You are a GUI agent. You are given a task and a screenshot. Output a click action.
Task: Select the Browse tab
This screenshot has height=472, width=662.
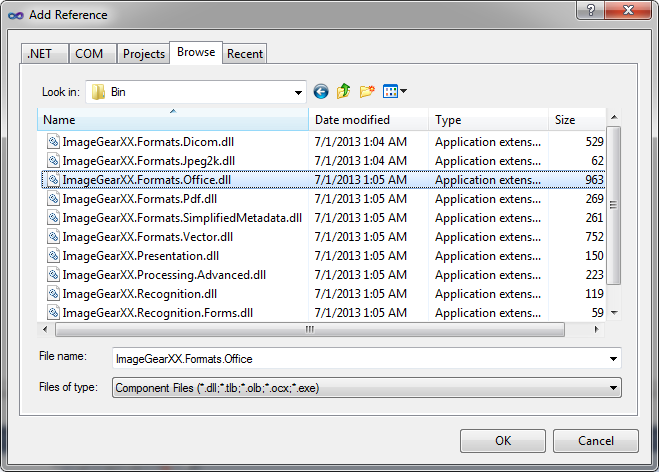click(196, 52)
